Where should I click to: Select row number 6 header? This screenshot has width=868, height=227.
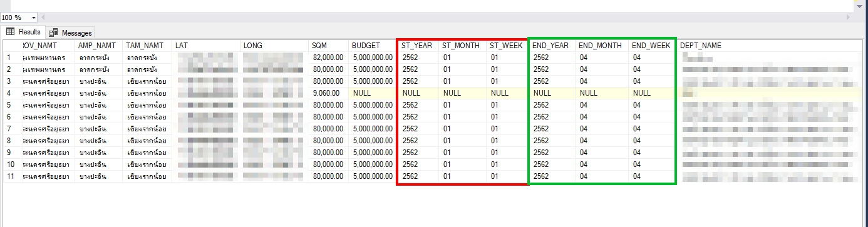pos(13,117)
